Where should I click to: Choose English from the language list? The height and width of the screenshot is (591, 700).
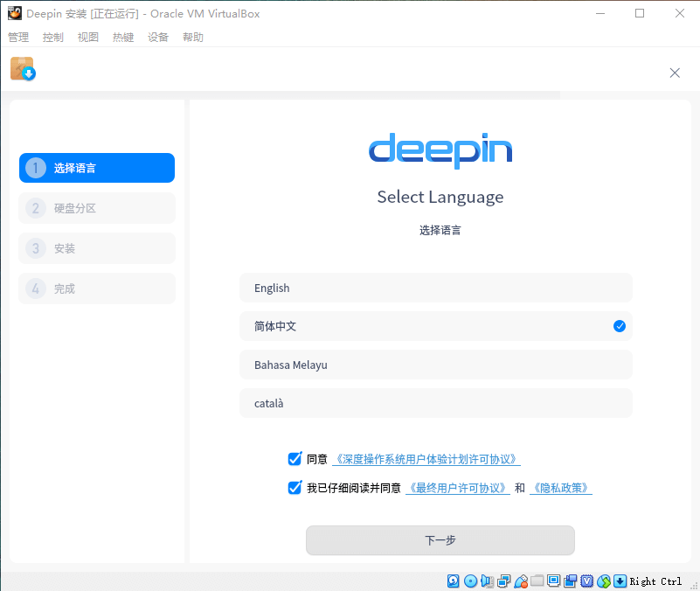[x=436, y=288]
